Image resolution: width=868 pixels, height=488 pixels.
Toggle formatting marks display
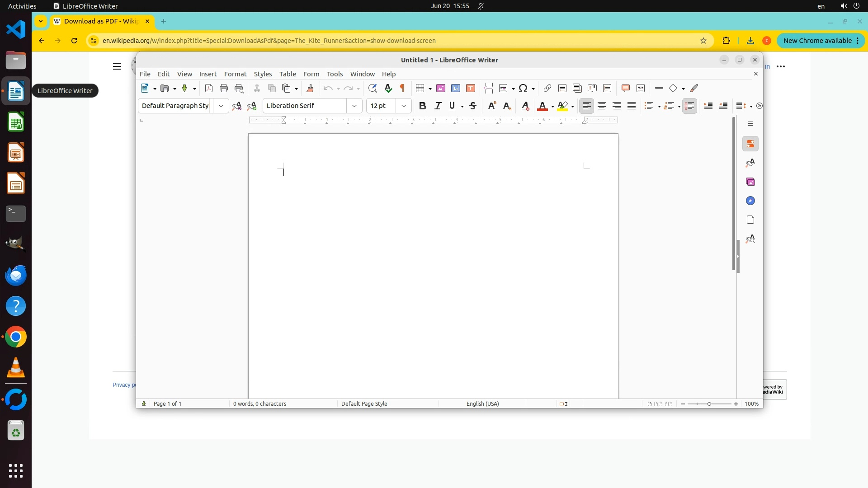click(x=402, y=88)
